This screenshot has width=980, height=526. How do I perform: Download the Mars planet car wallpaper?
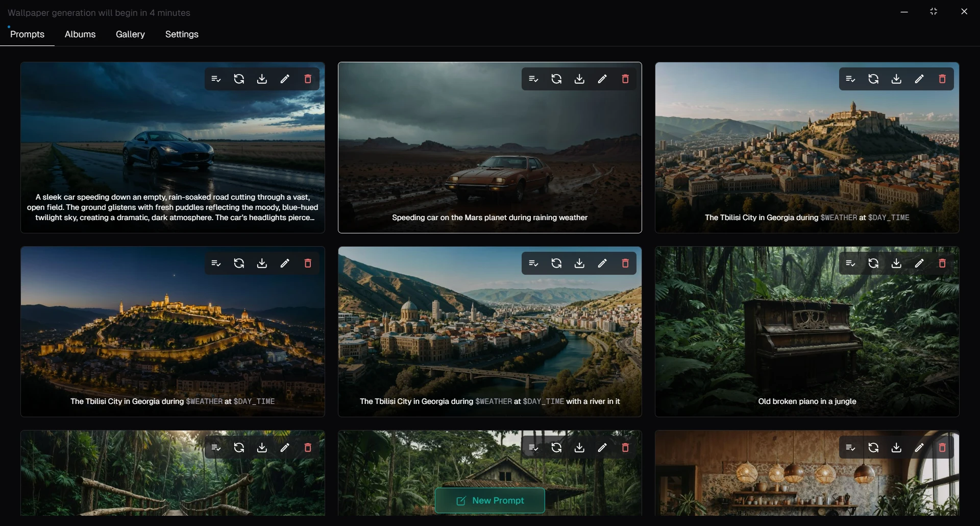pyautogui.click(x=579, y=79)
